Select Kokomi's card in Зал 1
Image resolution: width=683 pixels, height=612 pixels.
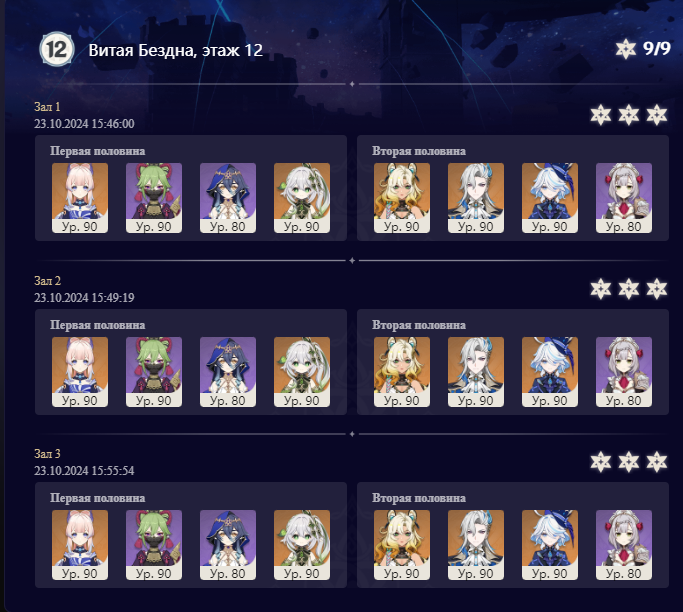point(80,198)
